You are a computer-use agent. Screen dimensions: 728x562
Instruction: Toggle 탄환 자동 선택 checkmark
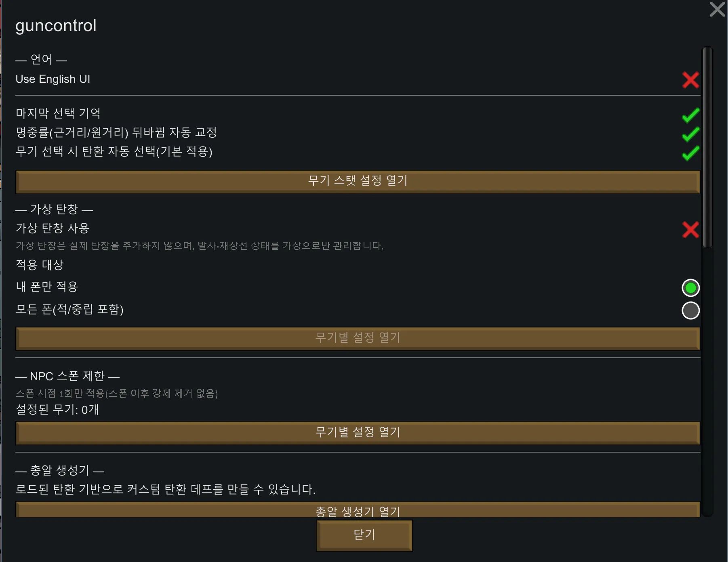(690, 153)
